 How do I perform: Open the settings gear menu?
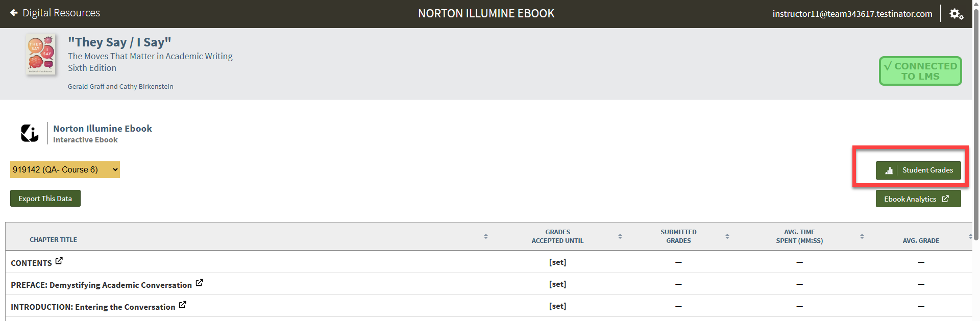tap(956, 14)
